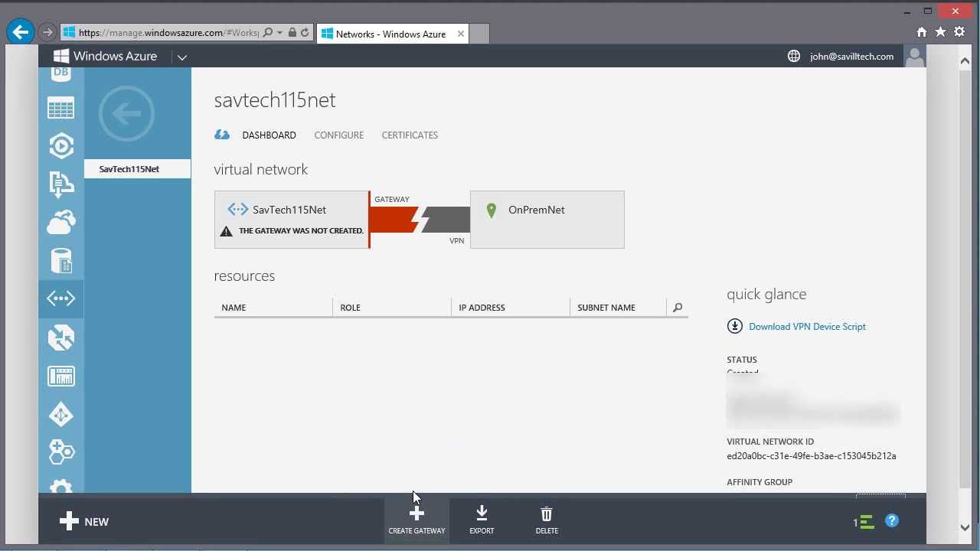This screenshot has height=551, width=980.
Task: Switch to the CERTIFICATES tab
Action: (x=410, y=135)
